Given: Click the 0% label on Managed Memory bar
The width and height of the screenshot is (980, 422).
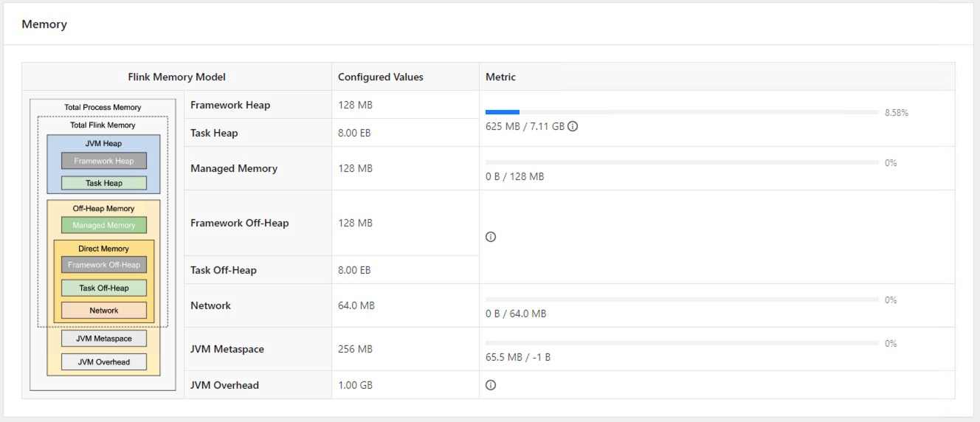Looking at the screenshot, I should (x=891, y=163).
